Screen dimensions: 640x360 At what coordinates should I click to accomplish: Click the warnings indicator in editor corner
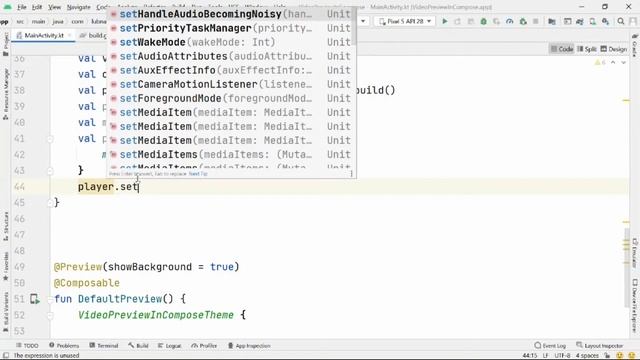(x=600, y=62)
